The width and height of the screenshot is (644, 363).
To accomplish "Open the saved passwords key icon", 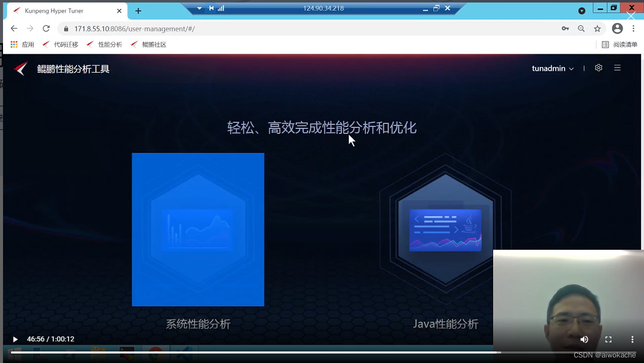I will [x=565, y=29].
